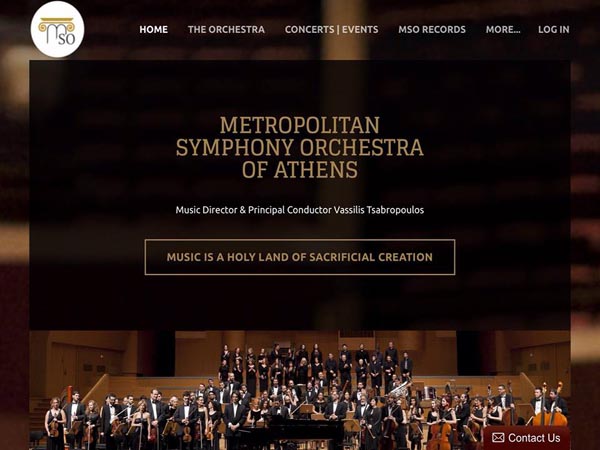Click the envelope icon beside Contact Us
Viewport: 600px width, 450px height.
pos(498,437)
